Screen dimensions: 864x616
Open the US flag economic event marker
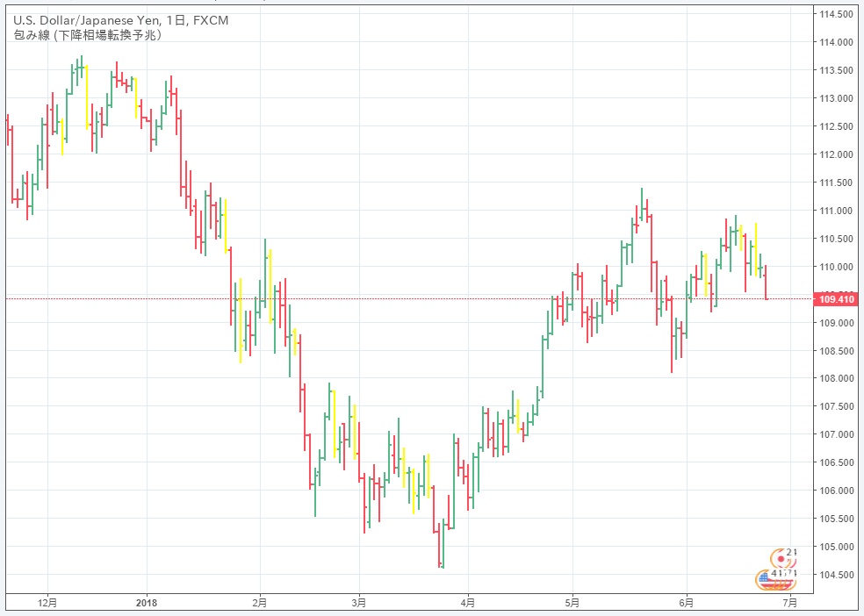pyautogui.click(x=776, y=579)
